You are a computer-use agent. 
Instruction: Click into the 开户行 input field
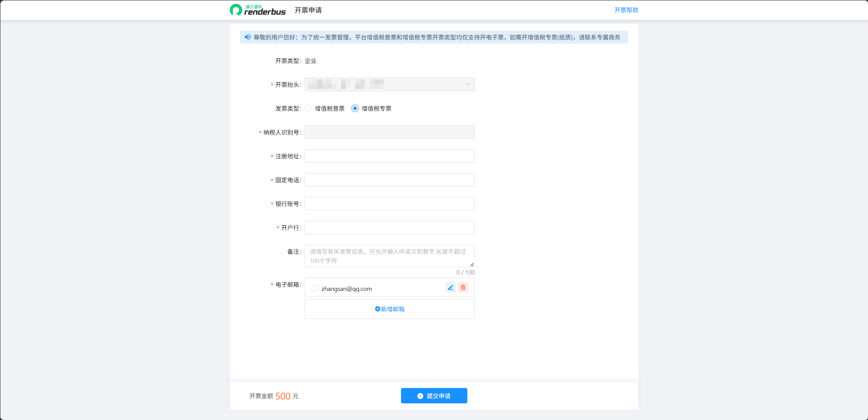(389, 228)
